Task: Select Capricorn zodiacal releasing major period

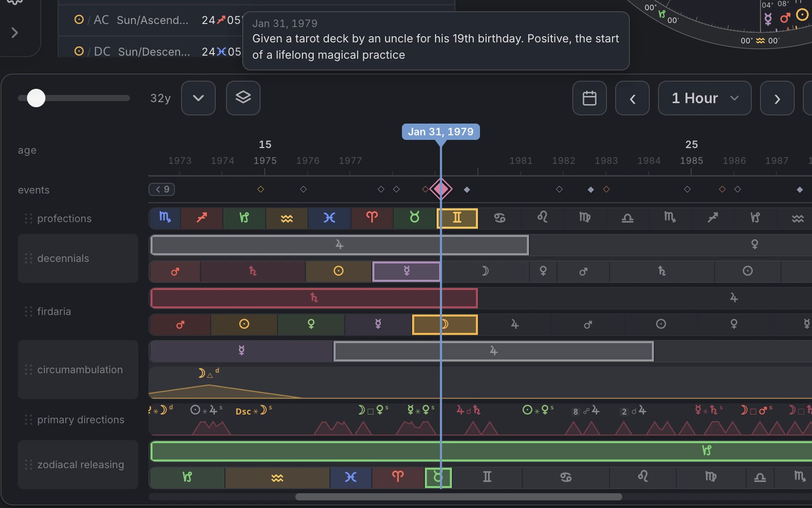Action: coord(481,451)
